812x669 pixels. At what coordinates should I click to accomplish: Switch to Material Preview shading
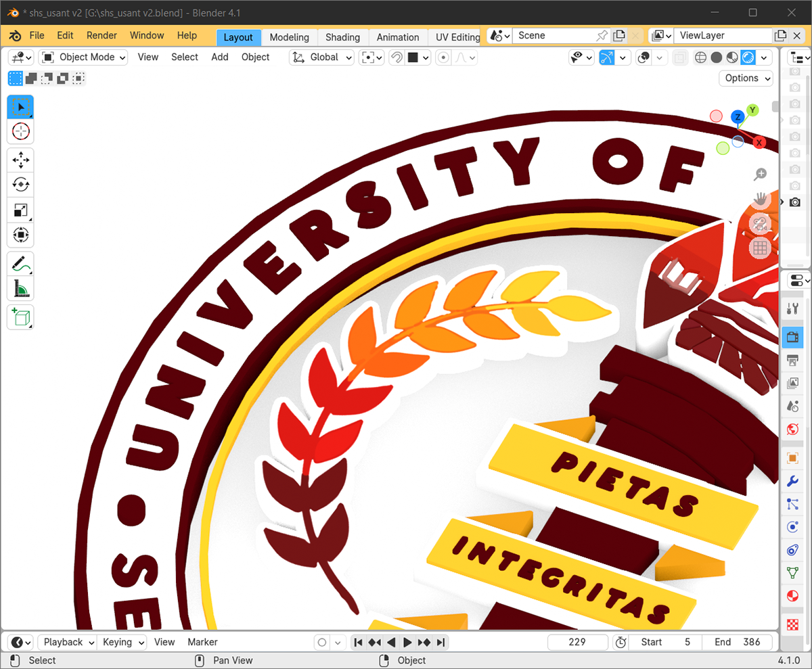tap(732, 57)
